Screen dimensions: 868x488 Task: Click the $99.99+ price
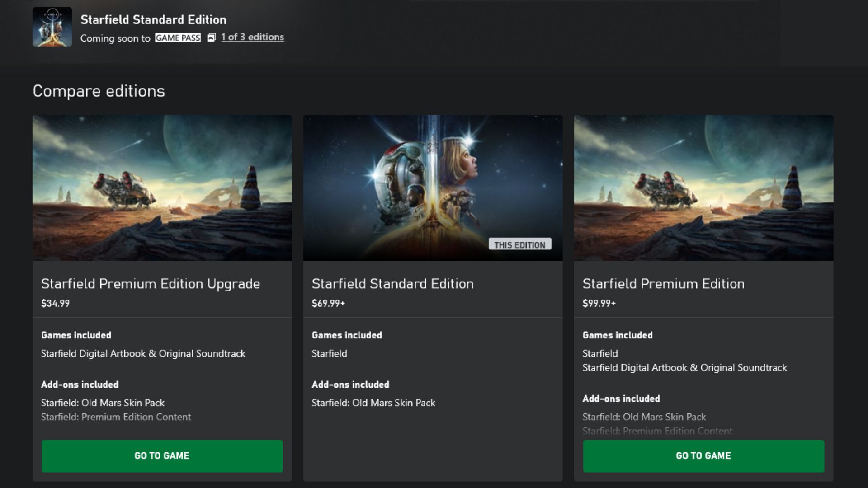point(599,303)
